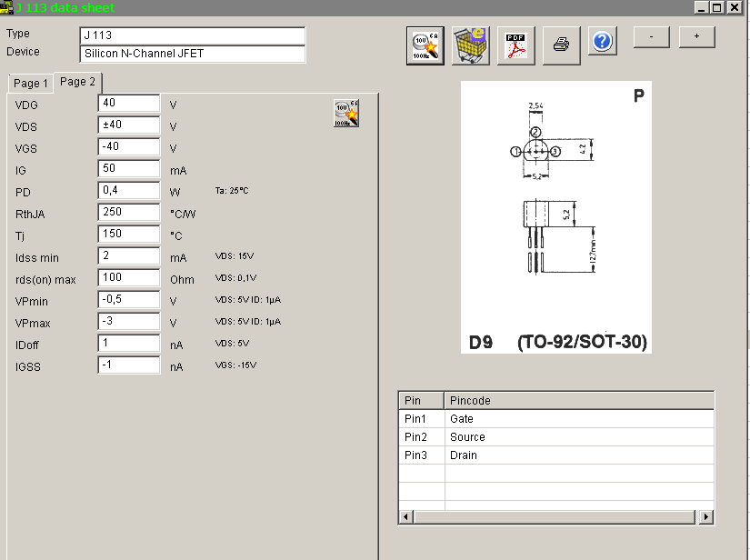Viewport: 750px width, 560px height.
Task: Click the 'VDS: 15V' condition text
Action: click(x=235, y=256)
